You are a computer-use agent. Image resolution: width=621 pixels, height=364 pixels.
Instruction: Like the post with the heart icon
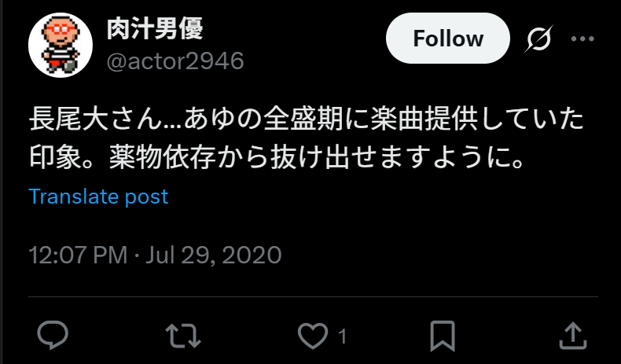(x=313, y=336)
